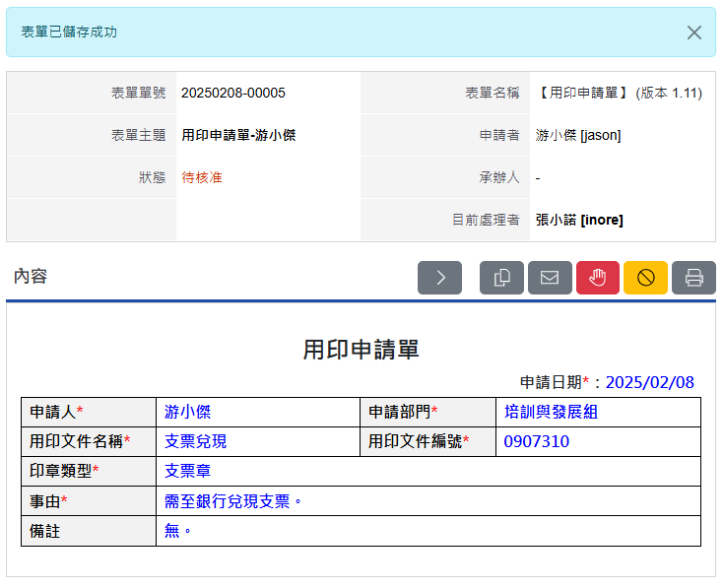Screen dimensions: 724x588
Task: Click the 用印文件編號 field label
Action: point(419,441)
